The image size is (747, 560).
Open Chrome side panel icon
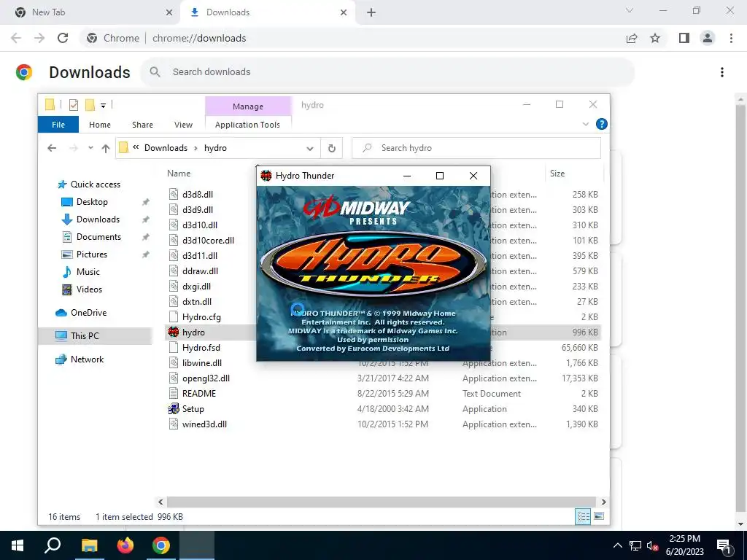[684, 38]
